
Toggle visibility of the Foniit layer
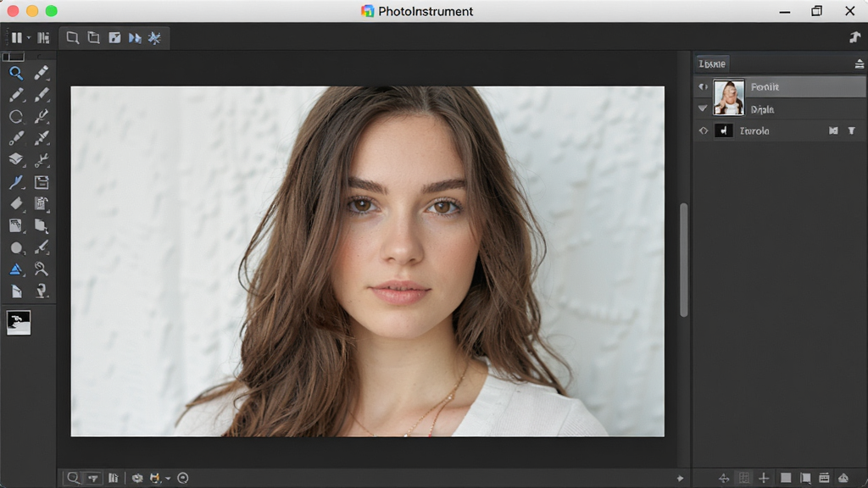point(703,87)
